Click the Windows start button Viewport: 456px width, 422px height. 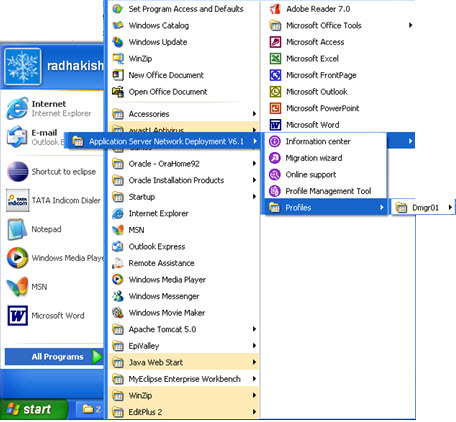[x=33, y=409]
